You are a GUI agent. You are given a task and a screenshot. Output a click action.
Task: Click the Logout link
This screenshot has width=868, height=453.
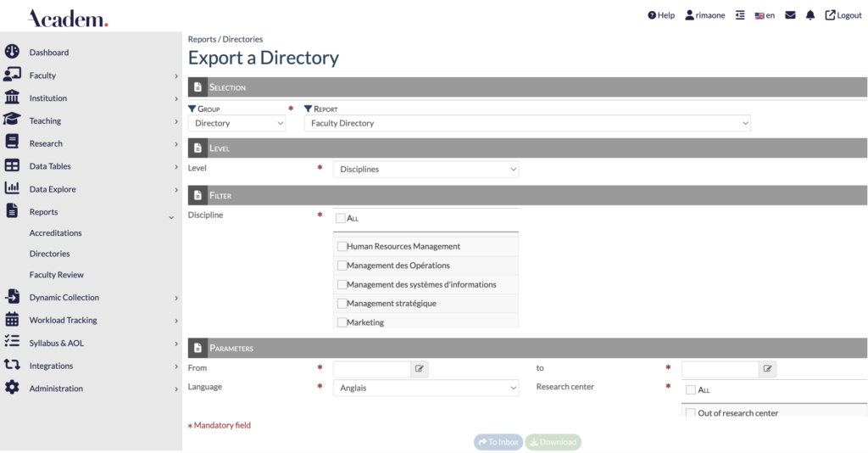[x=843, y=15]
